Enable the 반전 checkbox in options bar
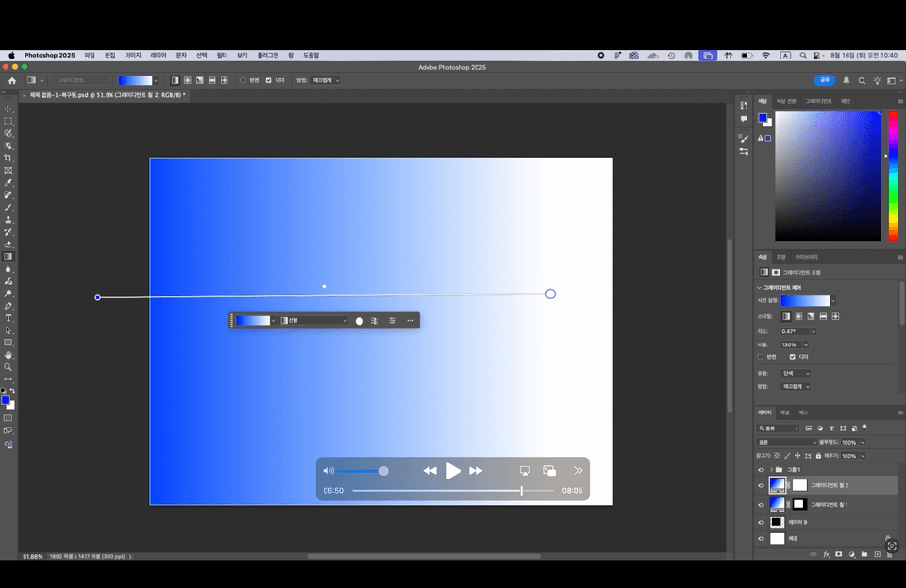 pos(243,80)
